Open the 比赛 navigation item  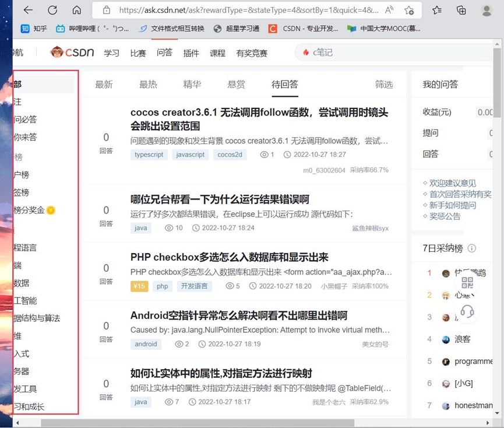pyautogui.click(x=138, y=53)
